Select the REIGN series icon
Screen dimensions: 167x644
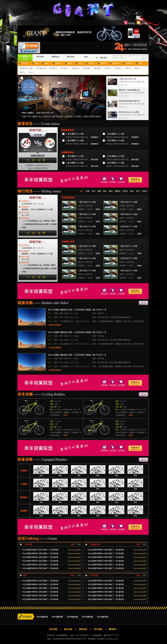99,64
